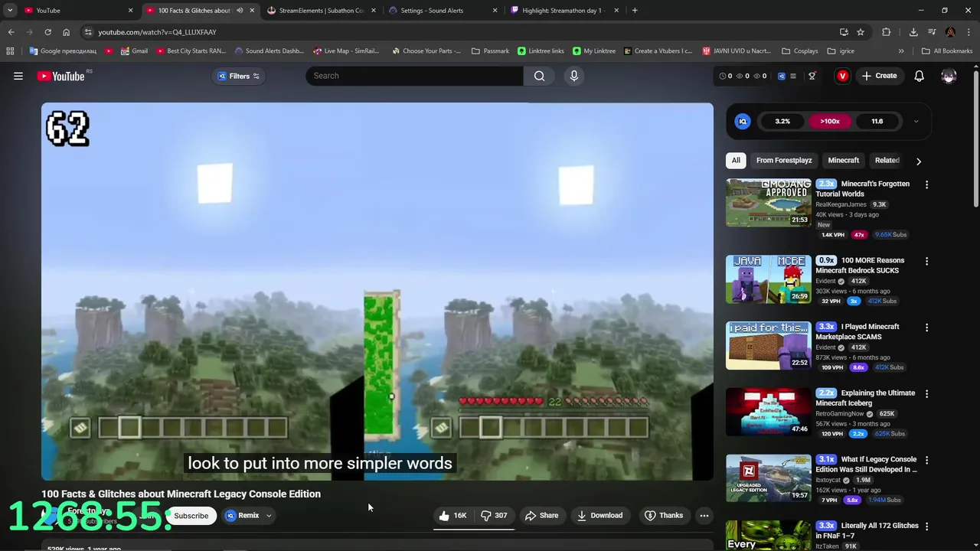Click the search magnifier button

pos(540,76)
